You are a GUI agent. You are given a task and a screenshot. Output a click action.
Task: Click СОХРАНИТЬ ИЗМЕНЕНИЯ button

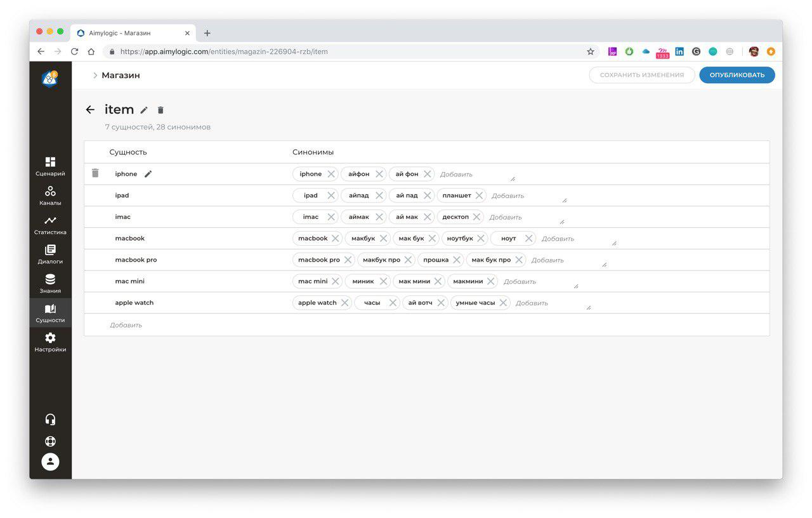point(642,75)
